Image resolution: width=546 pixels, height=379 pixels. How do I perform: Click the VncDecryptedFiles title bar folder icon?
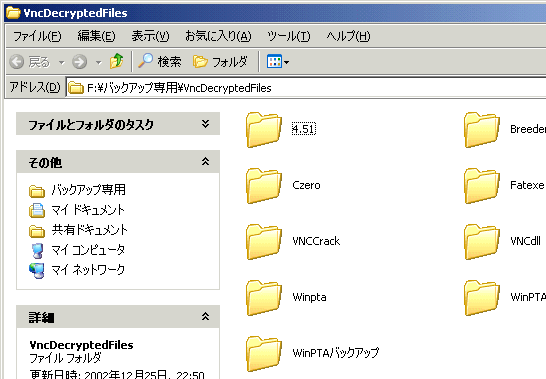pos(13,13)
